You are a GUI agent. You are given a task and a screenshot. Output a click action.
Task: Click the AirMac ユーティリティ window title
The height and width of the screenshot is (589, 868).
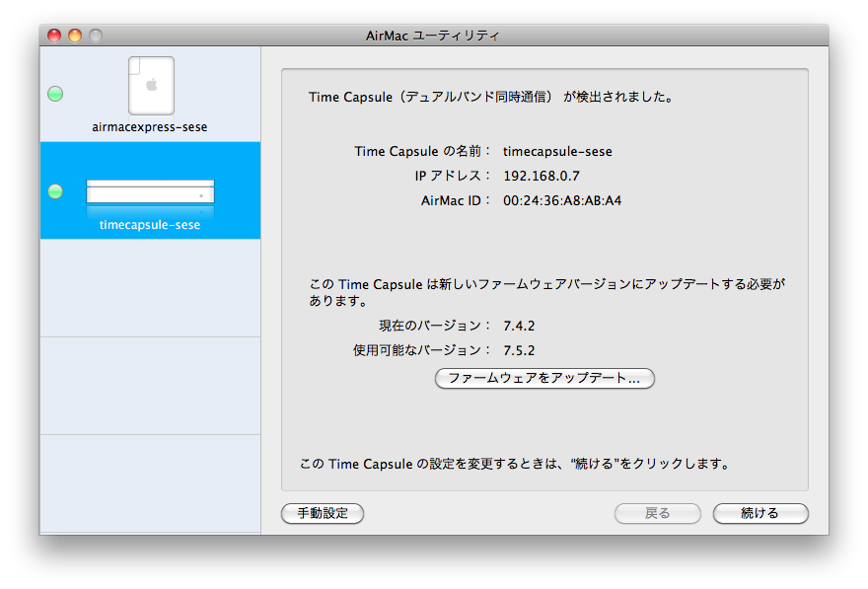tap(432, 36)
